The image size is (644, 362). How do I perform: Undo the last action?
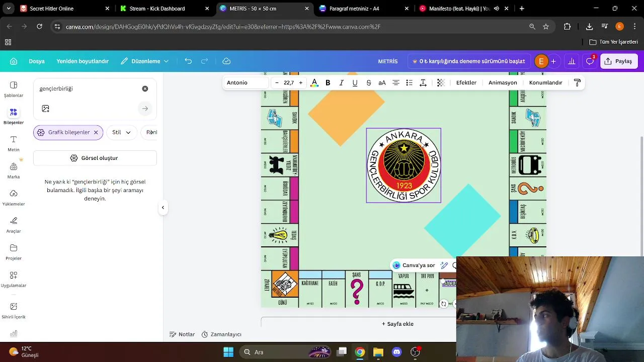(188, 61)
